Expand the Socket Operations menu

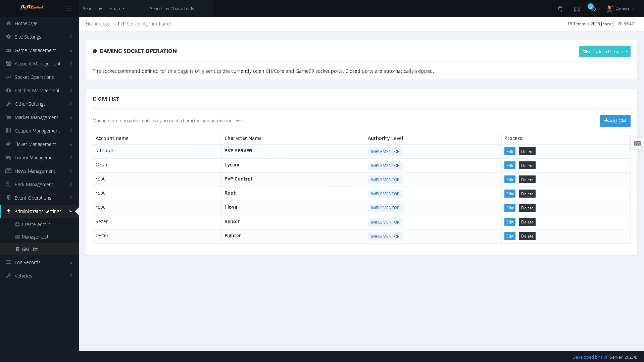pyautogui.click(x=39, y=77)
